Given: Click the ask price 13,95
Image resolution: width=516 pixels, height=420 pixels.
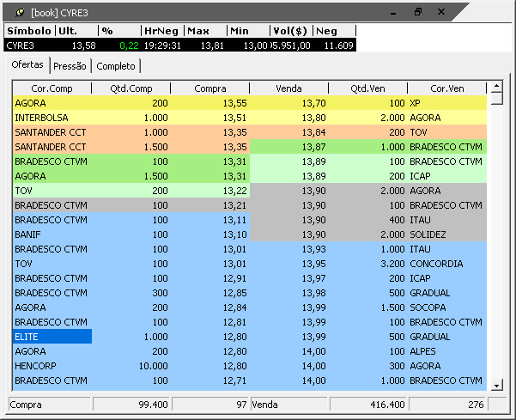Looking at the screenshot, I should point(289,264).
